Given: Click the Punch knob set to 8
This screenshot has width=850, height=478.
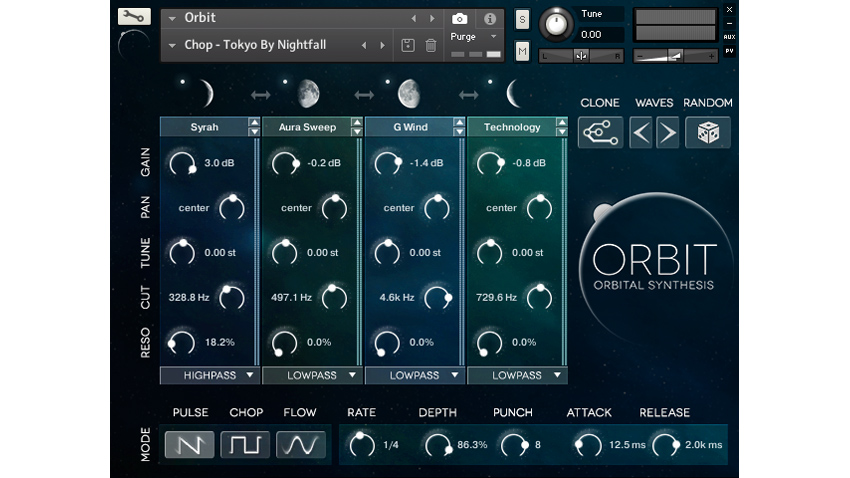Looking at the screenshot, I should (514, 445).
